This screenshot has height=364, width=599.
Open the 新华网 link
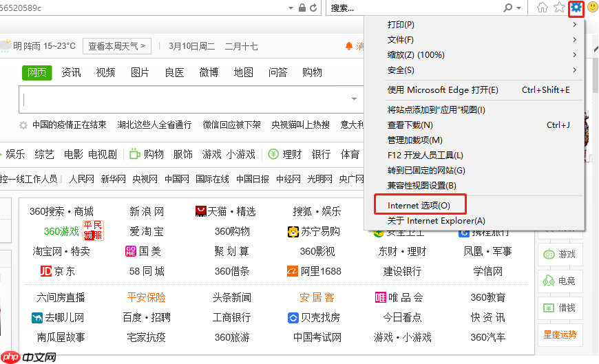point(113,179)
